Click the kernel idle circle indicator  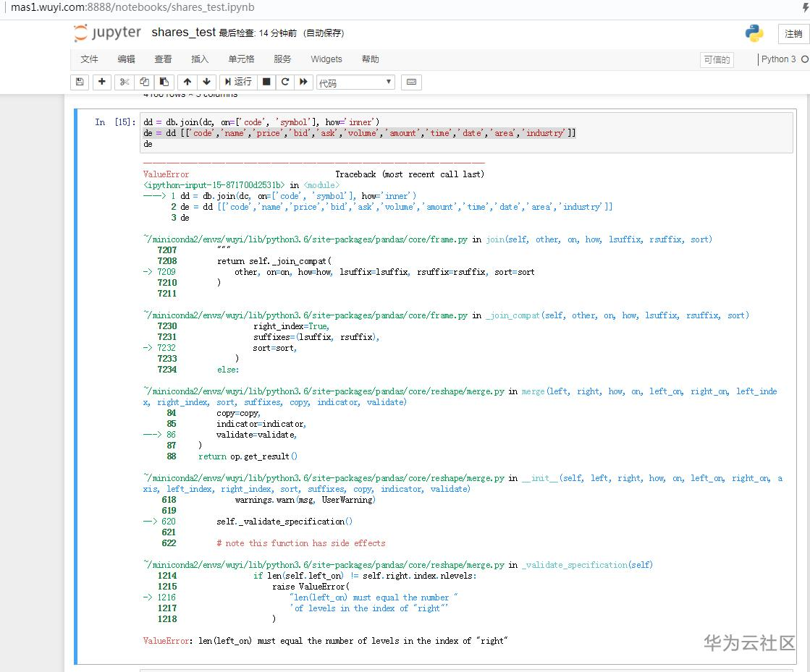(805, 59)
